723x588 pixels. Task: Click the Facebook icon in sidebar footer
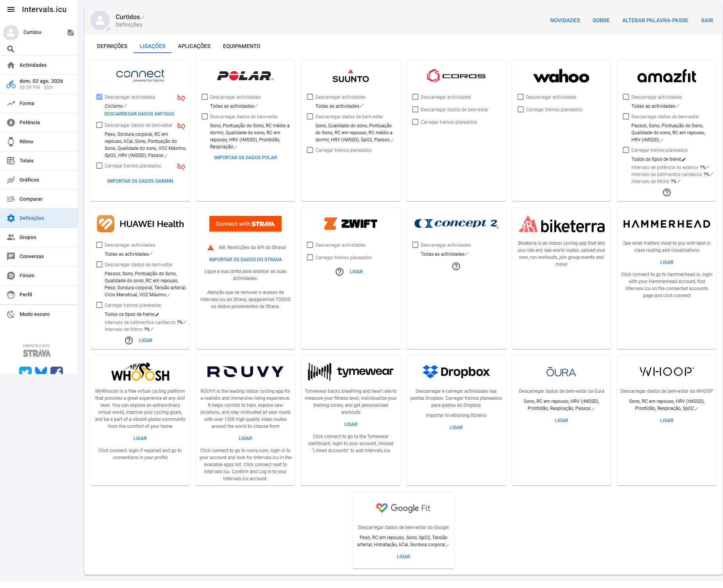[x=57, y=371]
